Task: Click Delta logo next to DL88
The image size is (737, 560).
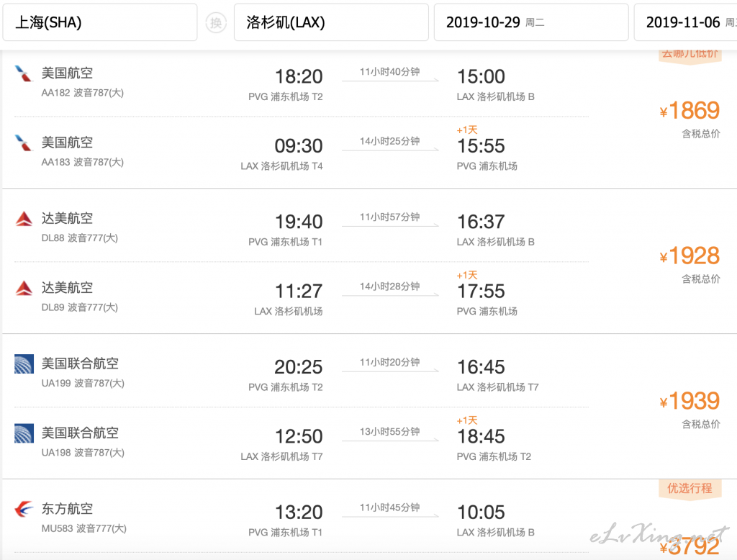Action: click(24, 219)
